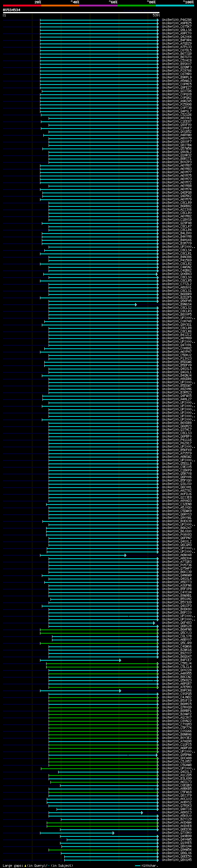Select the UniRef100_B9NGS4 label
This screenshot has height=868, width=197.
176,305
